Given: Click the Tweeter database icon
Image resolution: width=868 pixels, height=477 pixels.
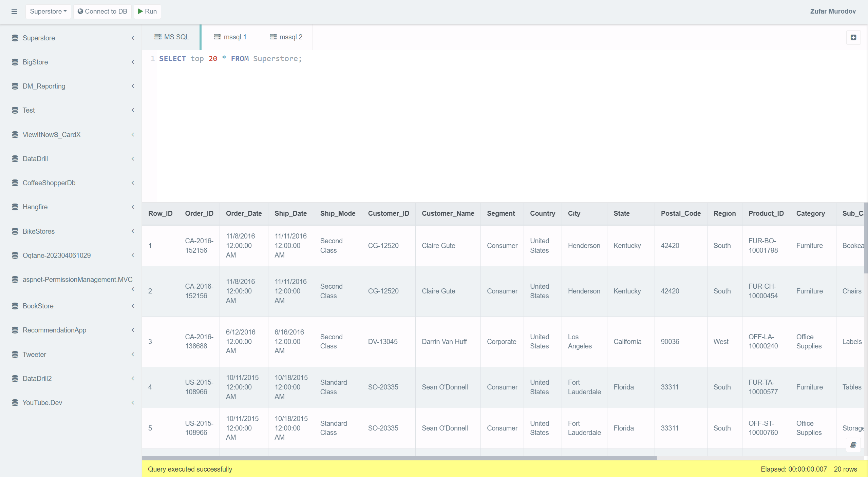Looking at the screenshot, I should coord(15,355).
